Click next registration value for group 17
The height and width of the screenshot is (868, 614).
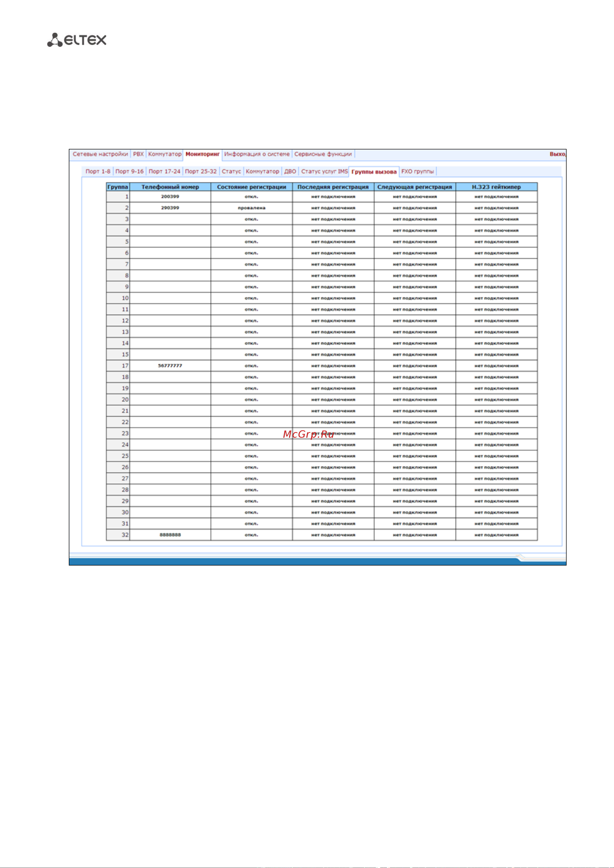pos(415,366)
